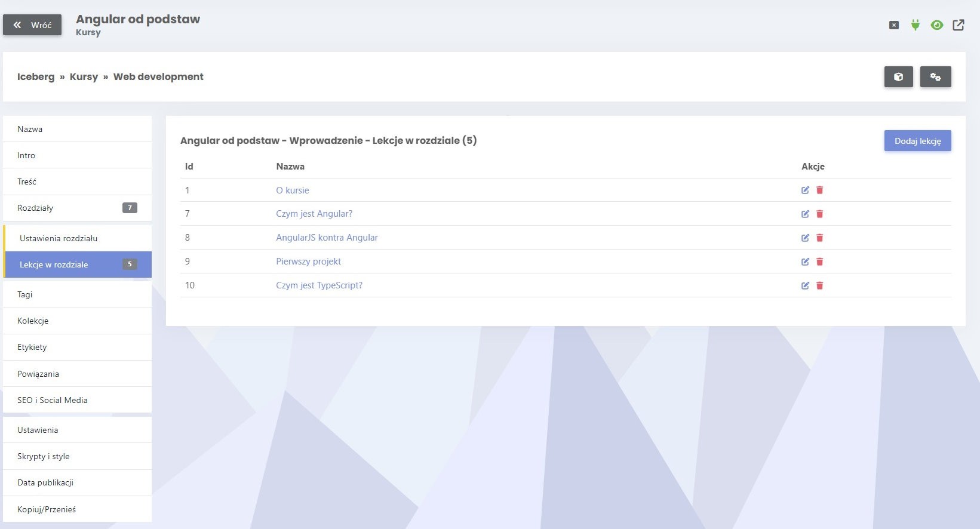This screenshot has height=529, width=980.
Task: Click the green plug icon
Action: [x=916, y=25]
